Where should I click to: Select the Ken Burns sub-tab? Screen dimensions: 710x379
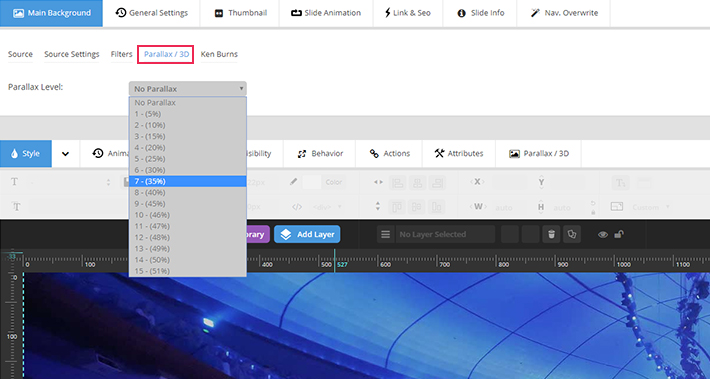219,54
